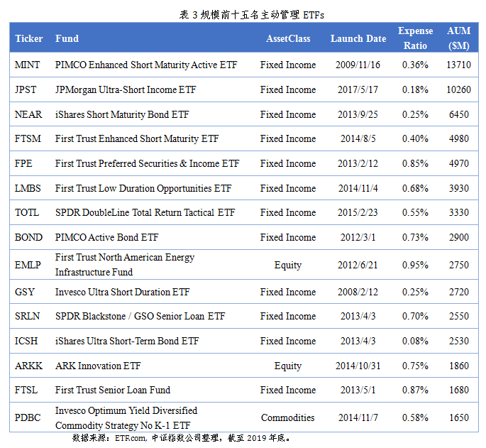Viewport: 486px width, 448px height.
Task: Select Invesco Ultra Short Duration ETF
Action: click(123, 292)
